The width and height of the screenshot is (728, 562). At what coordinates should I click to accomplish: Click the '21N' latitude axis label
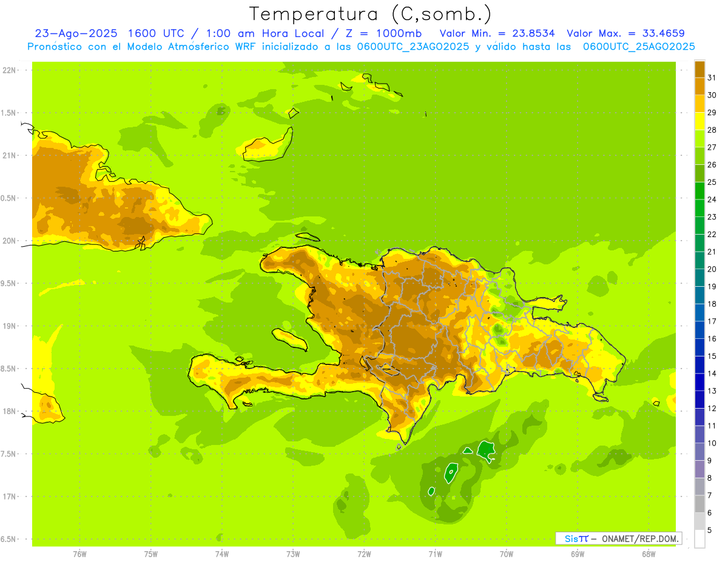point(9,155)
